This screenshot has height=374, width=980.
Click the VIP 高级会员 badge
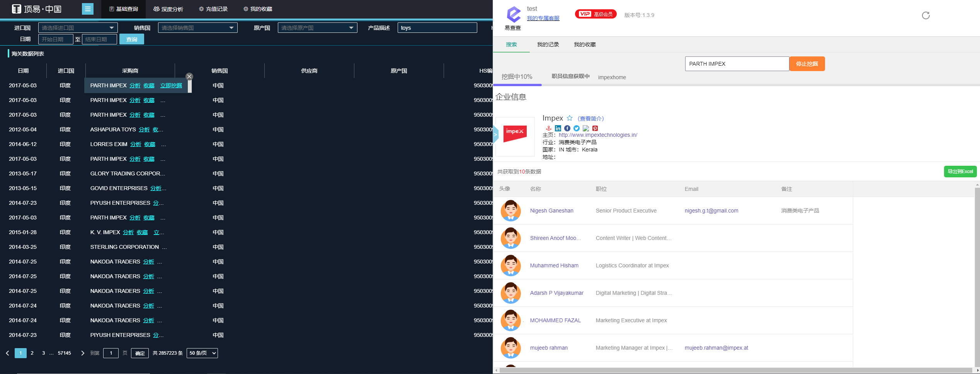click(596, 14)
